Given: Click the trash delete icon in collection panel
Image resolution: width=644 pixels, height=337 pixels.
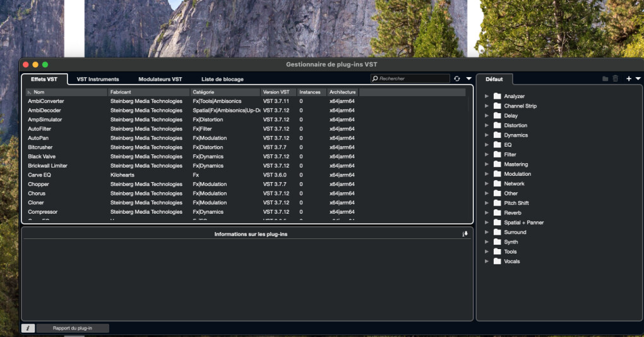Looking at the screenshot, I should pos(615,78).
